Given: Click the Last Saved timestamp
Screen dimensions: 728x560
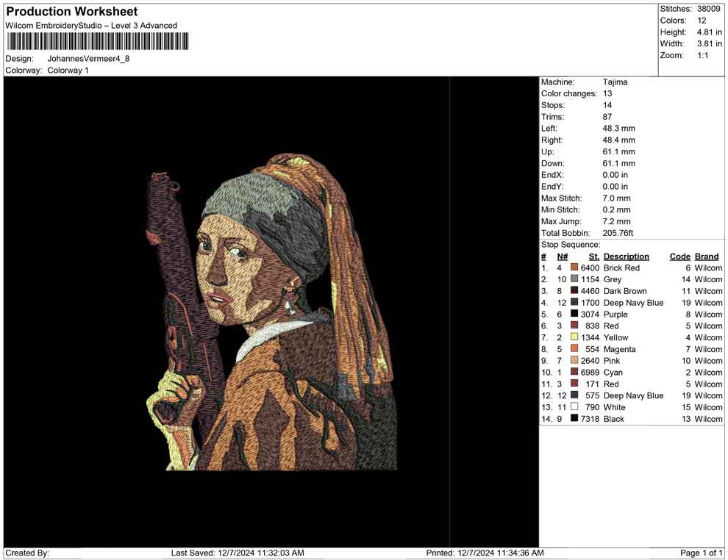Looking at the screenshot, I should (x=238, y=553).
